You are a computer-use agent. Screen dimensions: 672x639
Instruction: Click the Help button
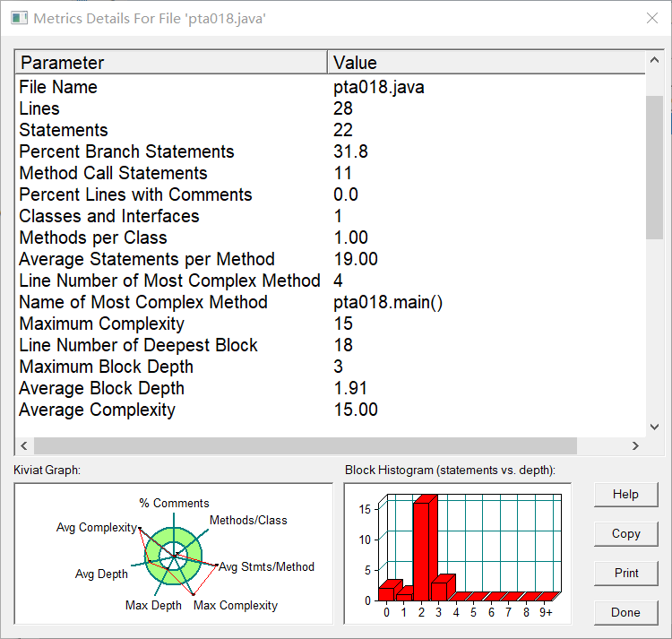(625, 495)
